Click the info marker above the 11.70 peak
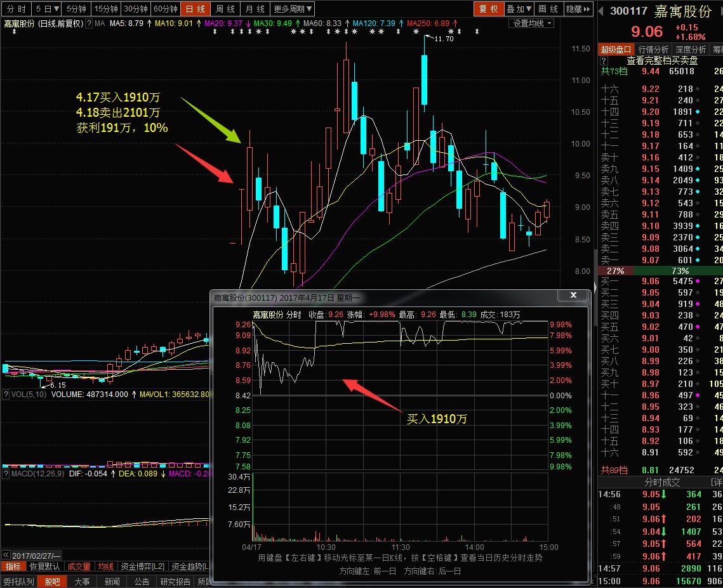The height and width of the screenshot is (588, 723). coord(415,32)
